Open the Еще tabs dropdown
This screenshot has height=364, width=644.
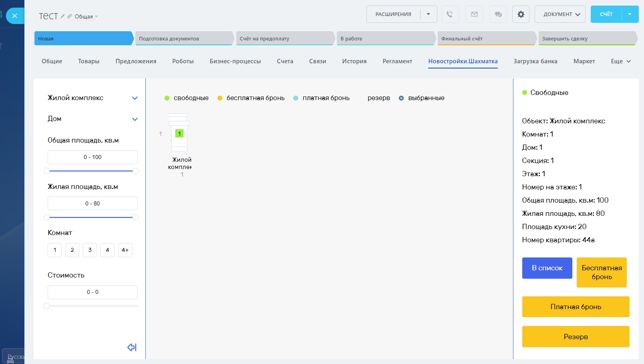[620, 61]
